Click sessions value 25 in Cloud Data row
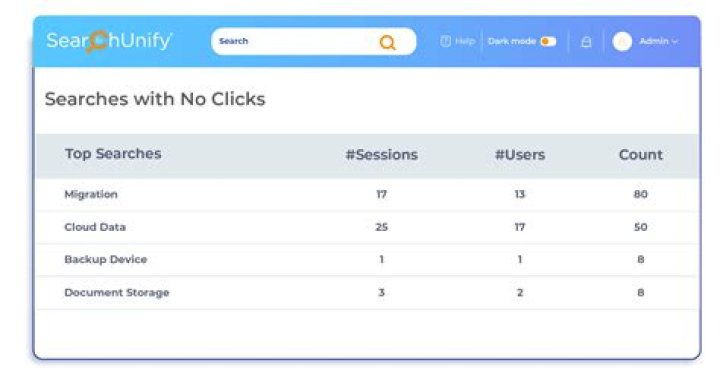 [382, 227]
